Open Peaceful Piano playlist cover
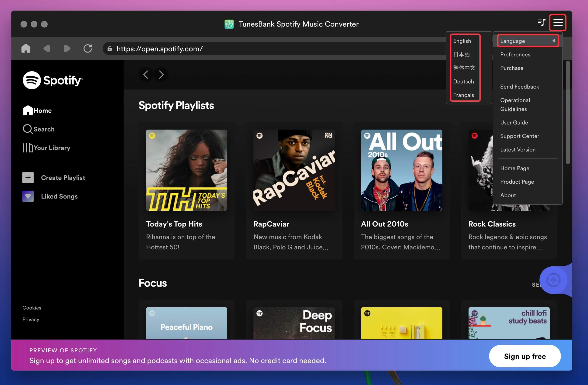 186,323
